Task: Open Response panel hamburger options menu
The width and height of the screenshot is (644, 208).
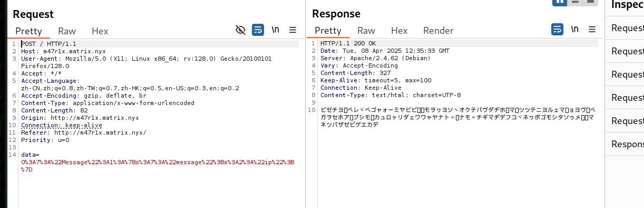Action: 592,30
